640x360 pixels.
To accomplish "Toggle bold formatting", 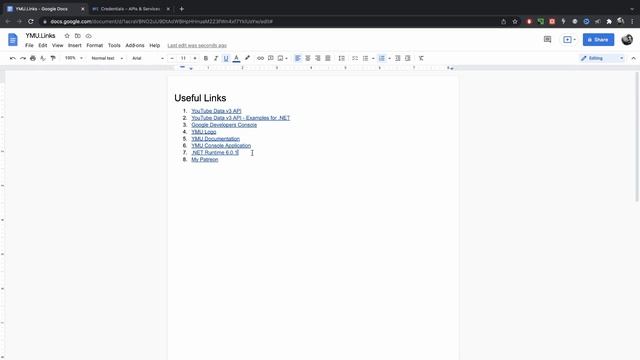I will 206,58.
